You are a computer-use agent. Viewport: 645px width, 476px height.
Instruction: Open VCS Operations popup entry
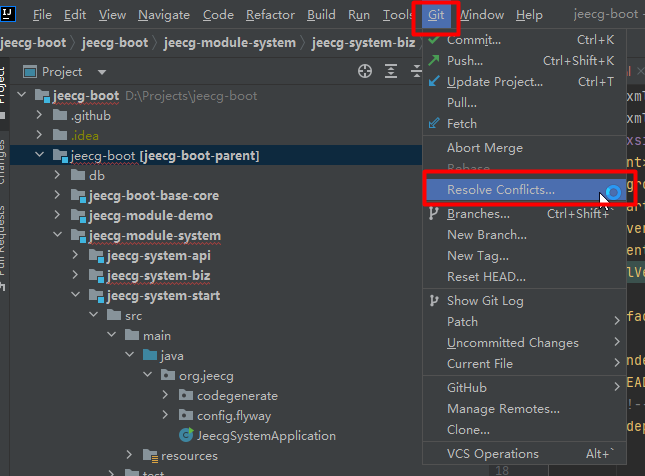tap(524, 454)
